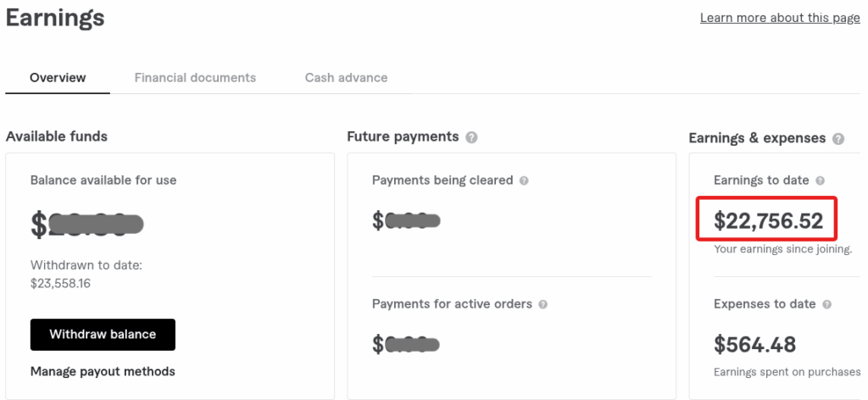Viewport: 868px width, 400px height.
Task: Click the Earnings to date info icon
Action: [x=820, y=181]
